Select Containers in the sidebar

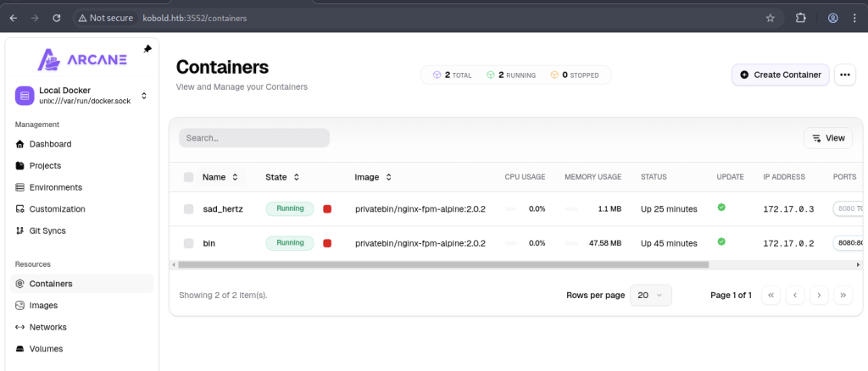pyautogui.click(x=82, y=284)
